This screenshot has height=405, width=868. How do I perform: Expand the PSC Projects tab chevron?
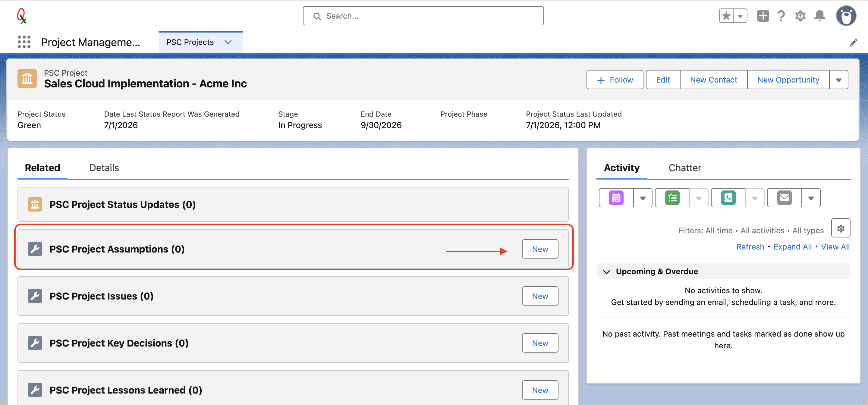click(x=228, y=42)
